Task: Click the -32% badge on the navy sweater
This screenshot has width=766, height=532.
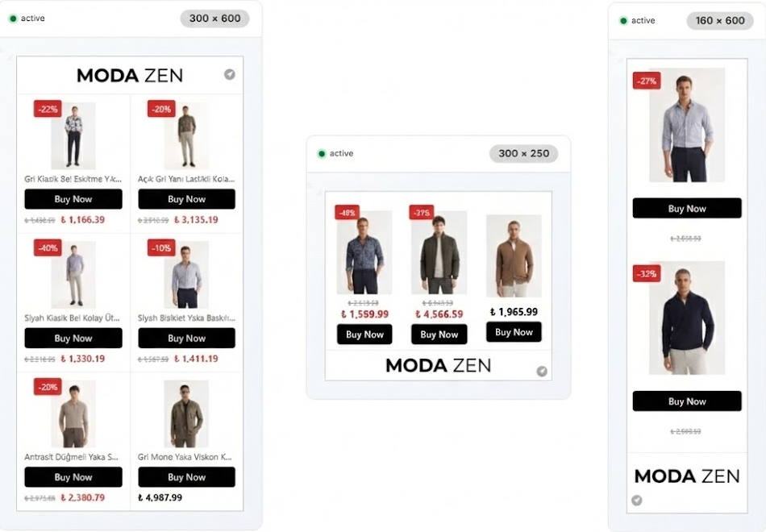Action: coord(645,274)
